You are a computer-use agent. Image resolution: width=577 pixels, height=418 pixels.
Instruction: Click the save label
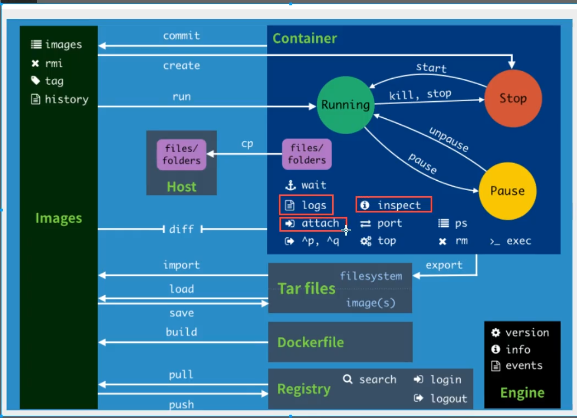click(x=182, y=313)
